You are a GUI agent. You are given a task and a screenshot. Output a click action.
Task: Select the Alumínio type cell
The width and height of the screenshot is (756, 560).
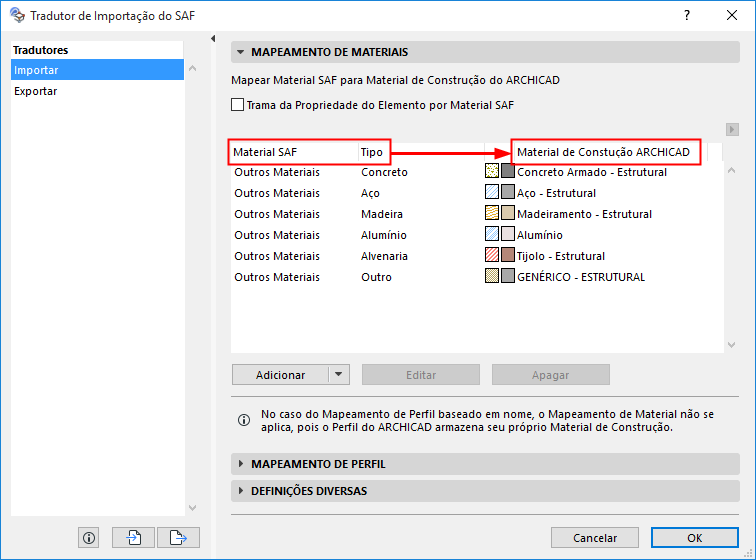(x=384, y=235)
